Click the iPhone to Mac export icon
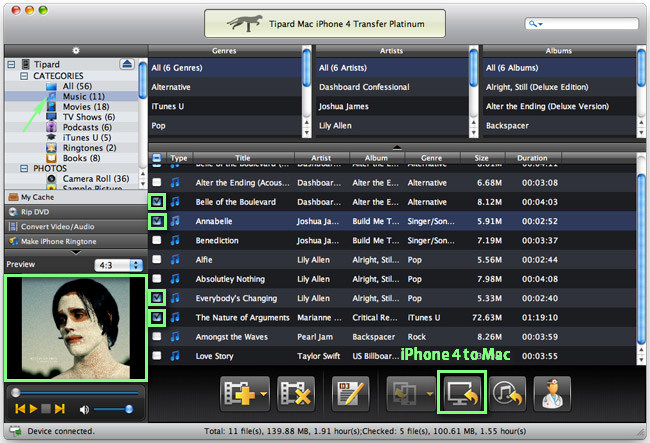Screen dimensions: 650x443 point(462,392)
